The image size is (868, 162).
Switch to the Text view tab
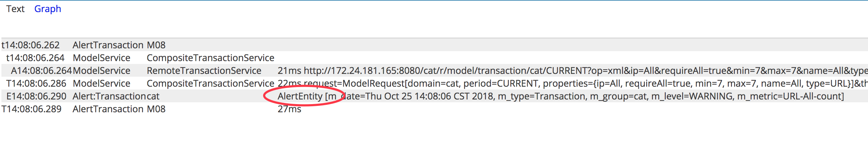tap(15, 9)
